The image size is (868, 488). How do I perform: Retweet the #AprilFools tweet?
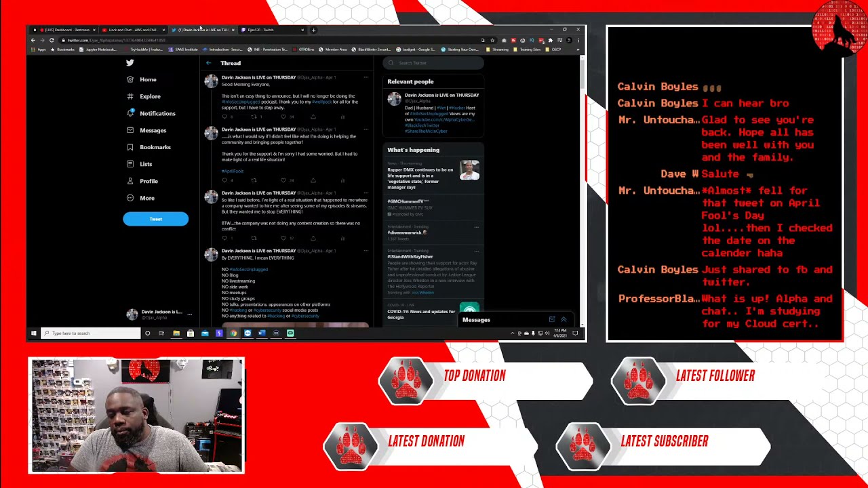(254, 180)
